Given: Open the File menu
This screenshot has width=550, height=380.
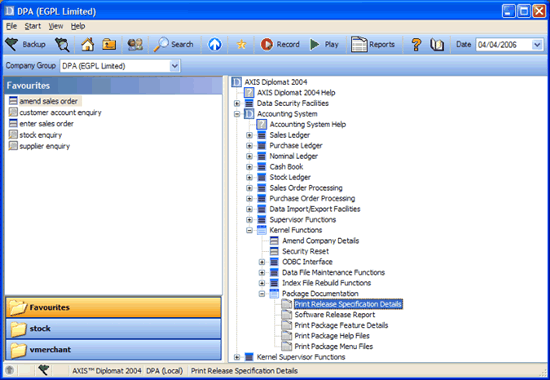Looking at the screenshot, I should point(11,26).
